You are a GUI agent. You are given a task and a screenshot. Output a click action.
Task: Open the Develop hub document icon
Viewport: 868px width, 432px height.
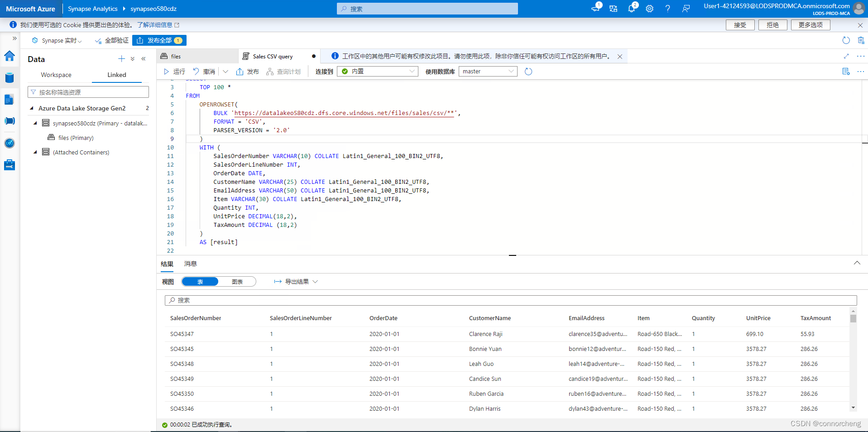(x=10, y=100)
